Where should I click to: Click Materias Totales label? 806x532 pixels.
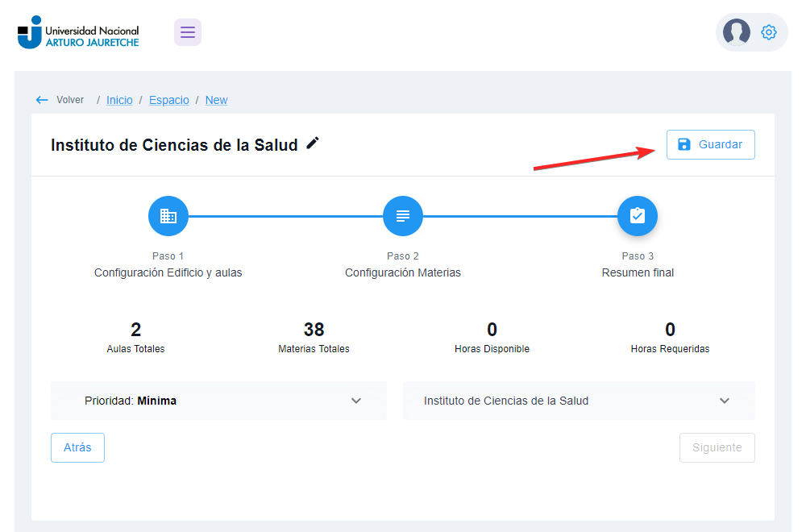tap(314, 349)
